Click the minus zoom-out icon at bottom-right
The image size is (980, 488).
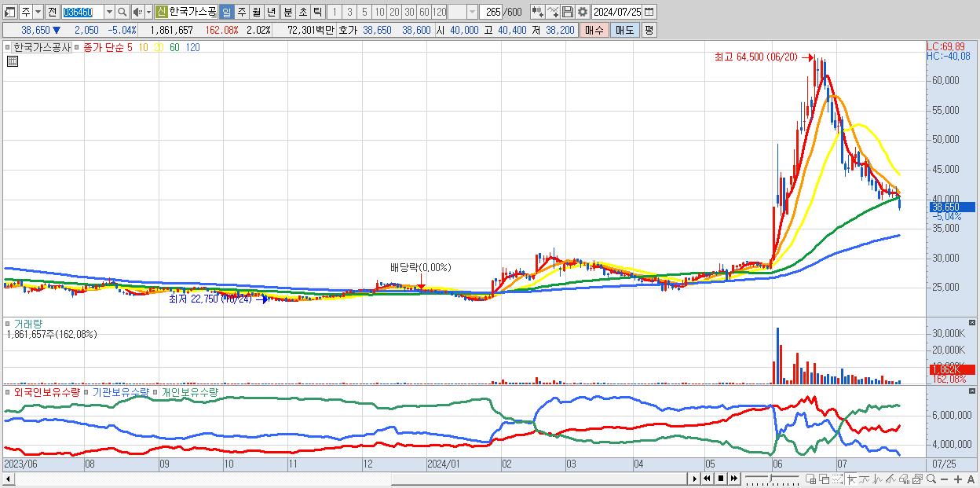point(945,479)
